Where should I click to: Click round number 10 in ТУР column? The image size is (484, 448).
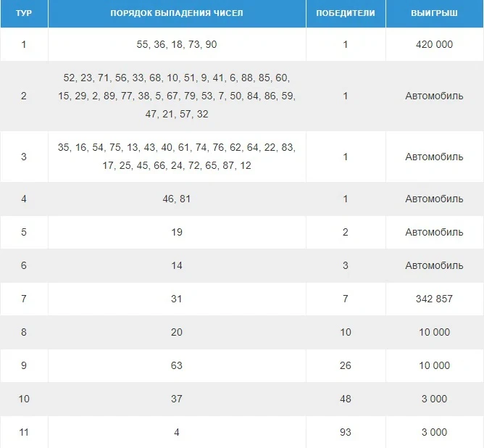(24, 399)
